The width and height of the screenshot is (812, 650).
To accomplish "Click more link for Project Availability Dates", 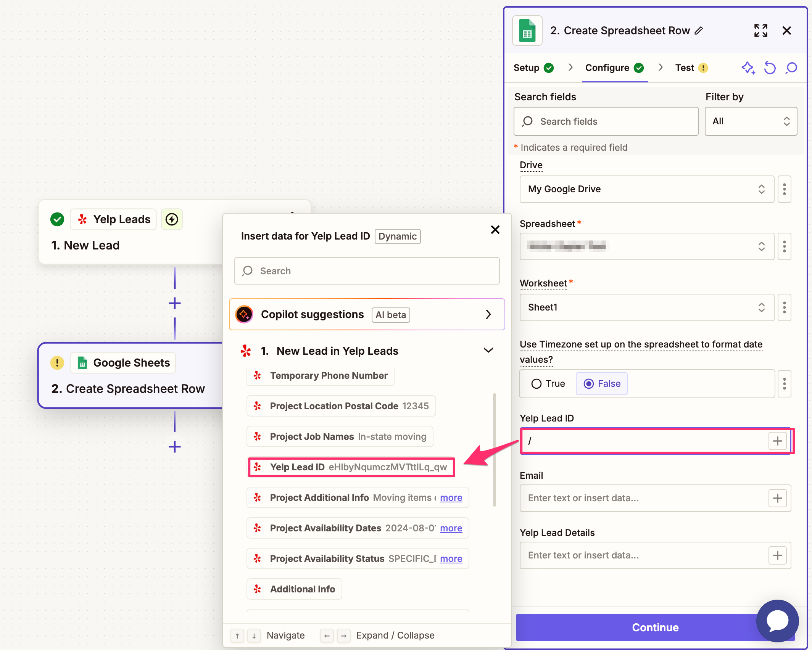I will 451,528.
